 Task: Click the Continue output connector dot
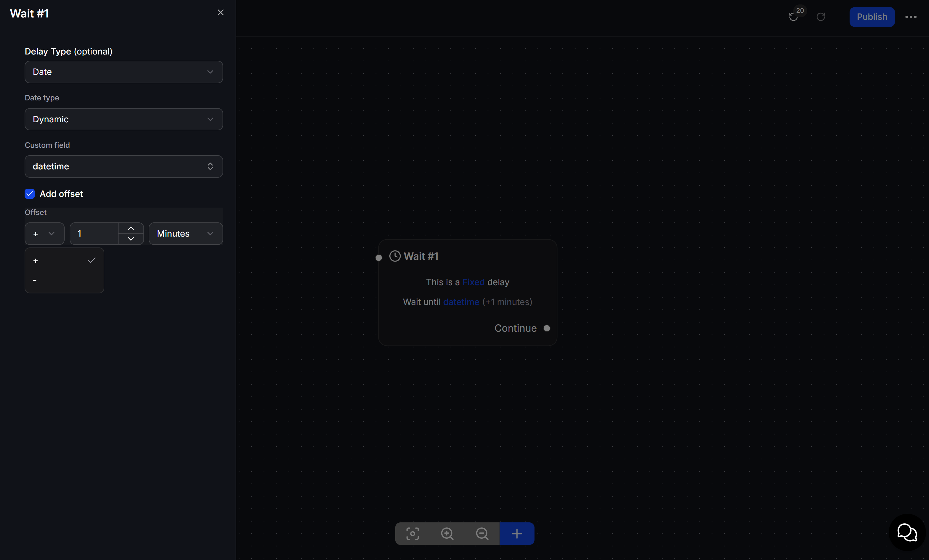pyautogui.click(x=547, y=328)
